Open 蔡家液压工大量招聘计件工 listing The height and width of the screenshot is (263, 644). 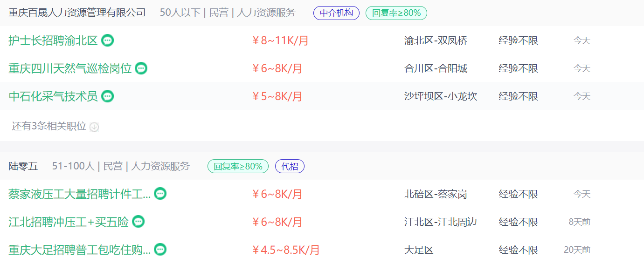tap(80, 194)
